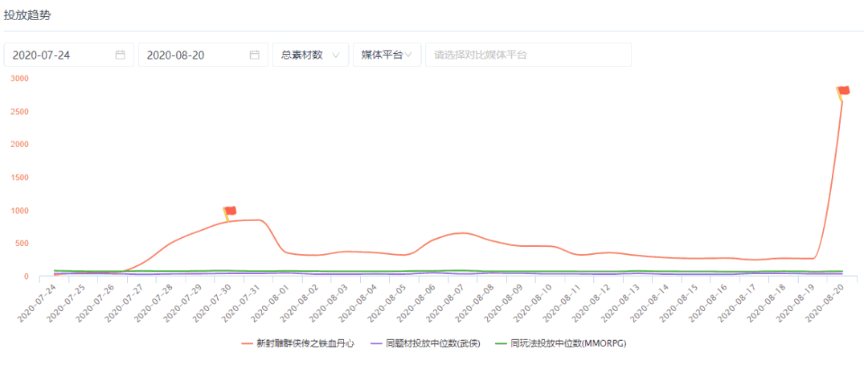Click the end date 2020-08-20 field
Screen dimensions: 868x365
(x=193, y=55)
